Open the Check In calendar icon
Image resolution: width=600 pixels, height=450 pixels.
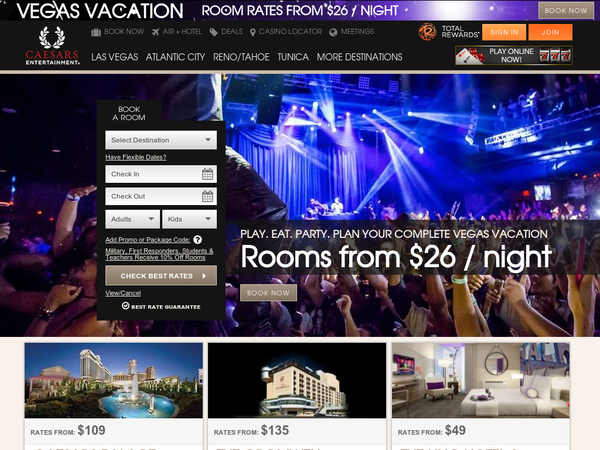tap(207, 174)
